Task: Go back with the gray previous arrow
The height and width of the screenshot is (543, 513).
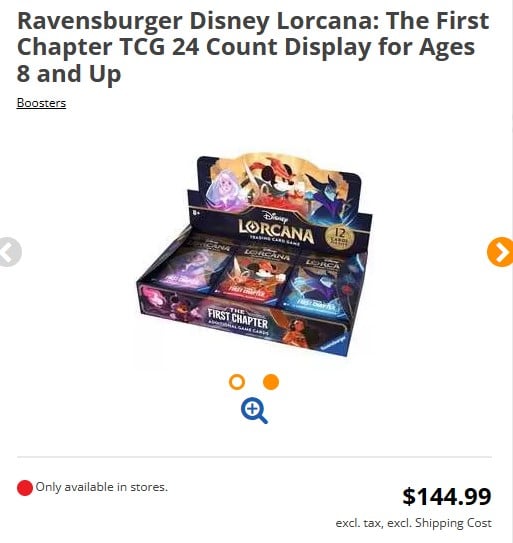Action: click(10, 252)
